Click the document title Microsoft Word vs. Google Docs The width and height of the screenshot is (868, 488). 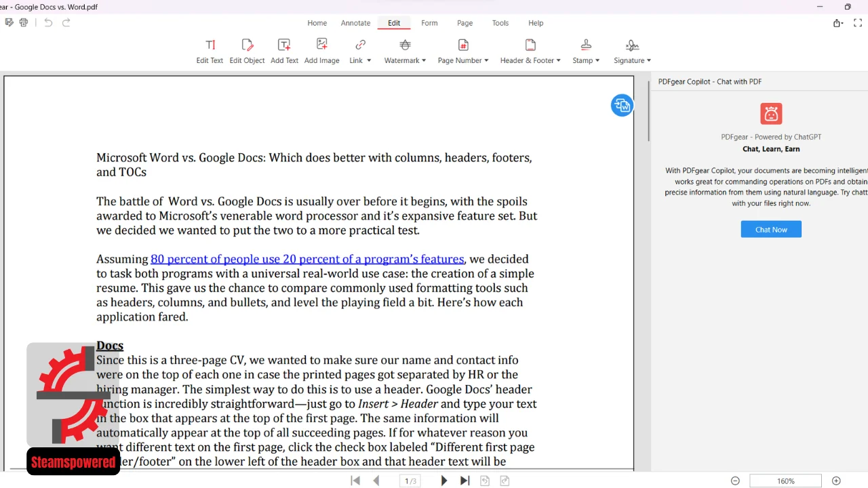(314, 165)
